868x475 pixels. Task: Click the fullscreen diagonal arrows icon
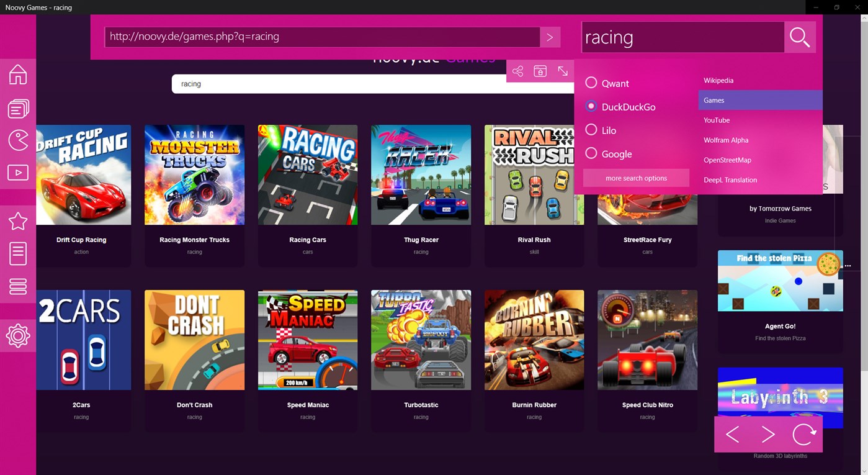562,70
